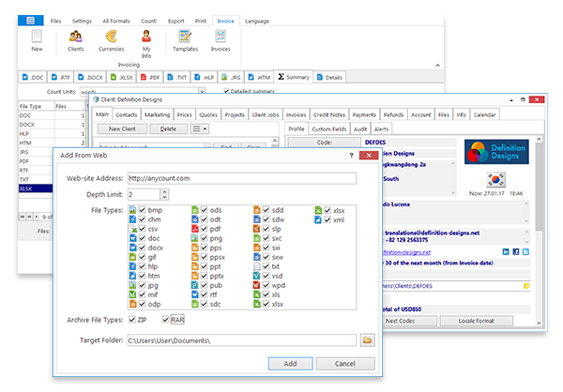Open the client folder yellow icon
This screenshot has width=563, height=392.
526,286
